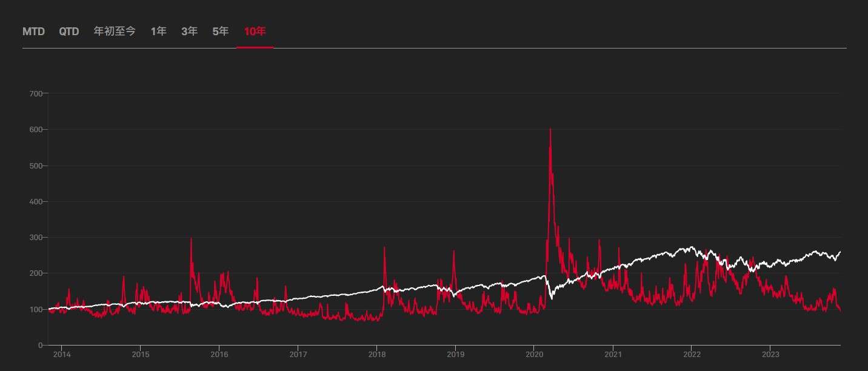Switch to the MTD time range tab
Image resolution: width=868 pixels, height=371 pixels.
(33, 32)
